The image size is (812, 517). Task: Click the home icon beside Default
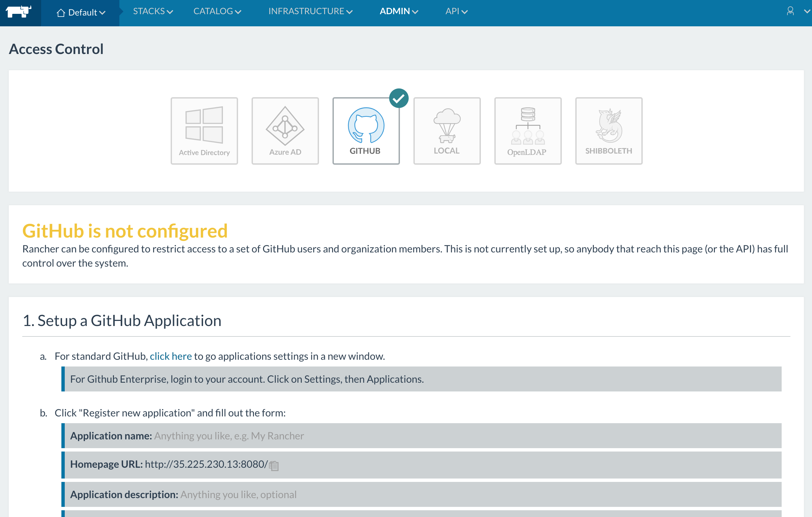(x=61, y=13)
